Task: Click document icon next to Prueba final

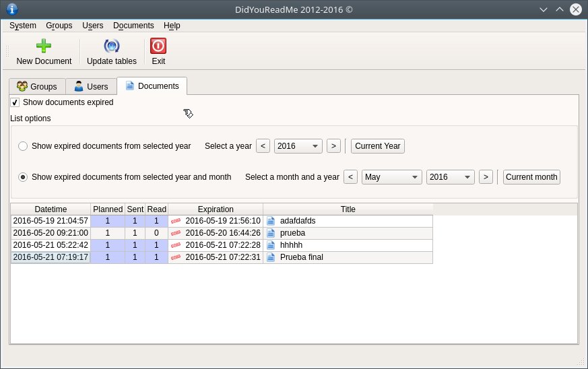Action: [271, 257]
